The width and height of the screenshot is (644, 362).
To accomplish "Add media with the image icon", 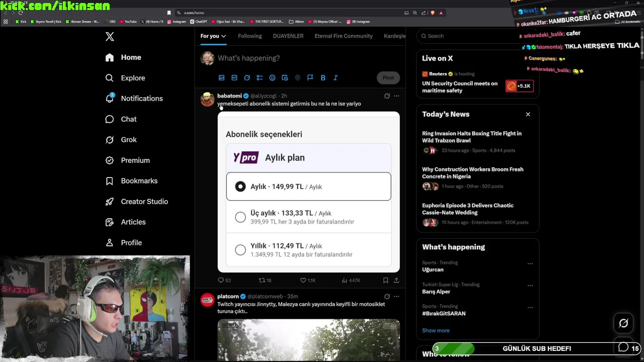I will click(x=221, y=77).
